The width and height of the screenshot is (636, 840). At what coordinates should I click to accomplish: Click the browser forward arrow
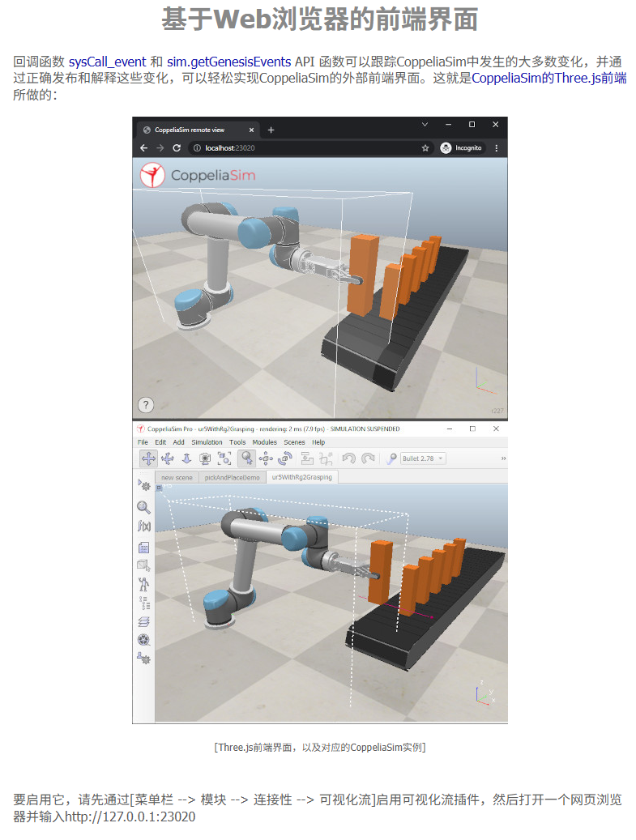[x=160, y=148]
